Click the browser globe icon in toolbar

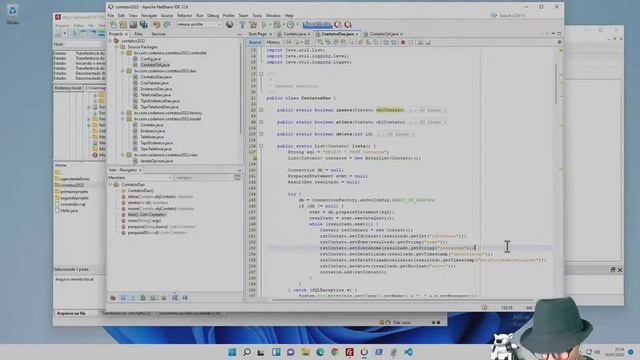click(x=230, y=25)
